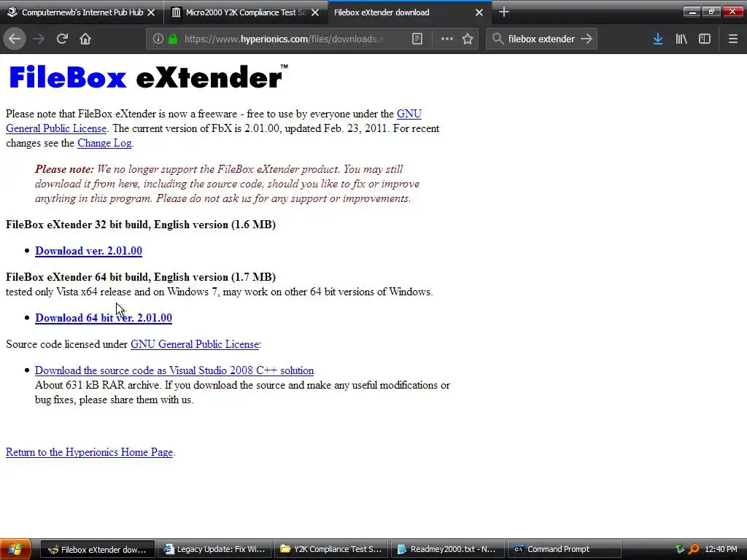Click the 12:40 PM taskbar clock
Screen dimensions: 747x560
(x=721, y=549)
